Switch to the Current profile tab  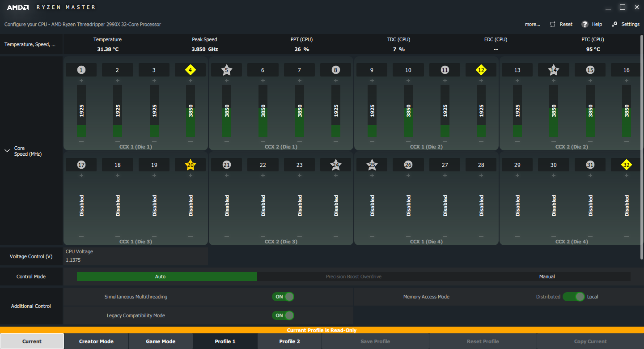tap(32, 341)
